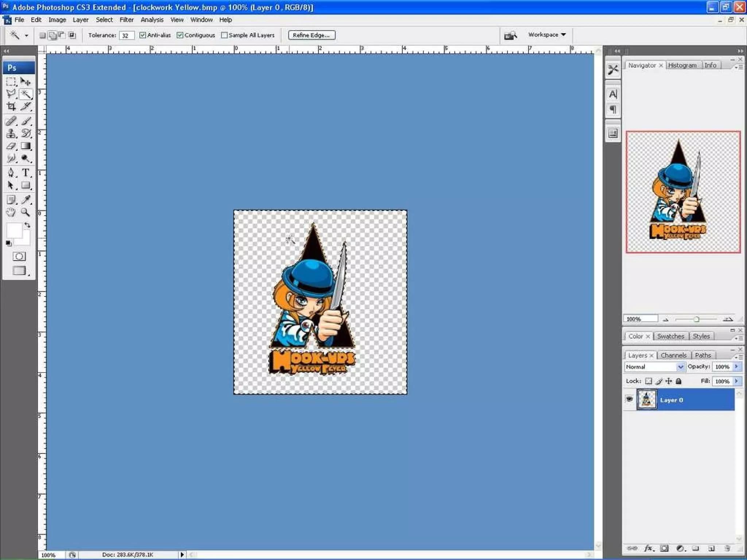Toggle Quick Mask mode button

[x=19, y=256]
